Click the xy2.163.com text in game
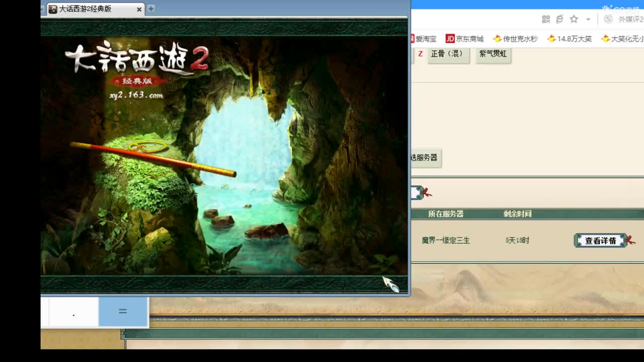 pyautogui.click(x=136, y=96)
